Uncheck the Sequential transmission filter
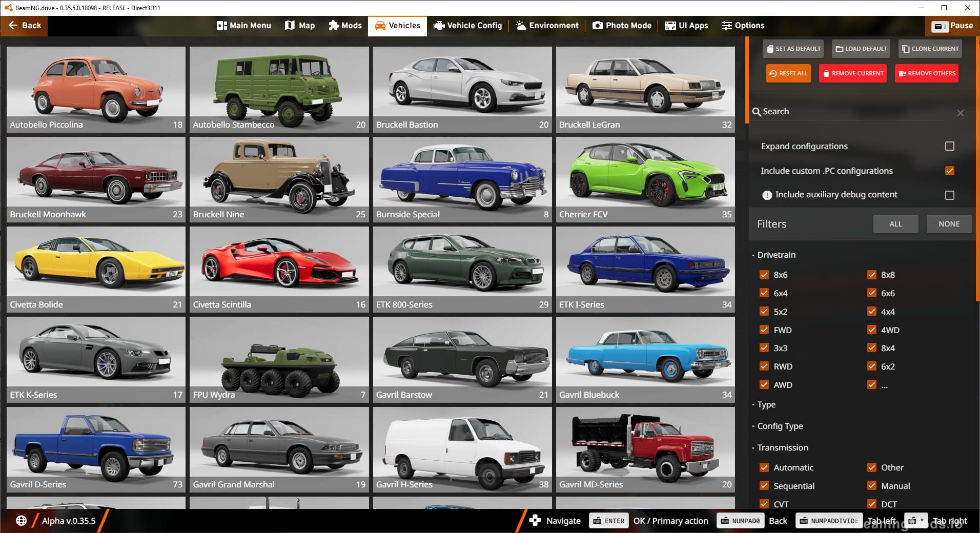Screen dimensions: 980x533 764,486
